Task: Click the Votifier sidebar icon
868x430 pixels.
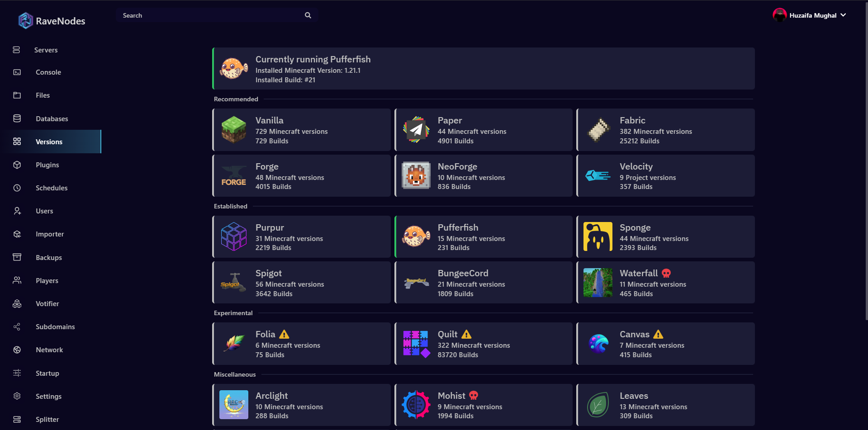Action: point(17,304)
